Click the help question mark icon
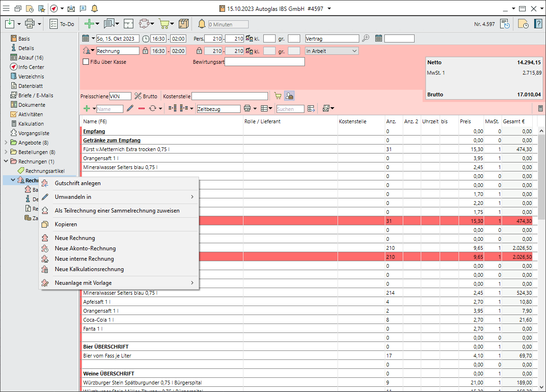 (x=538, y=24)
